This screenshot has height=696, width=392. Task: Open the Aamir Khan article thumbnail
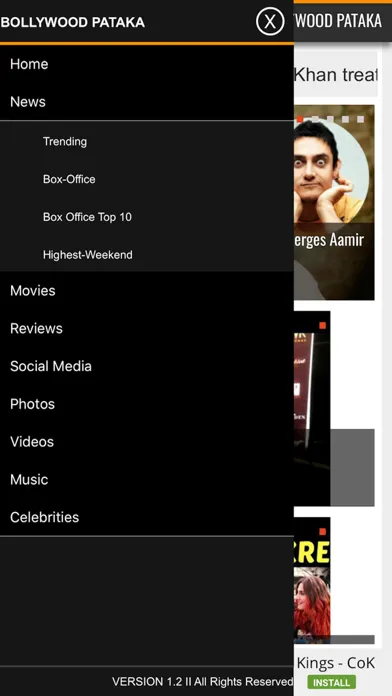[334, 202]
